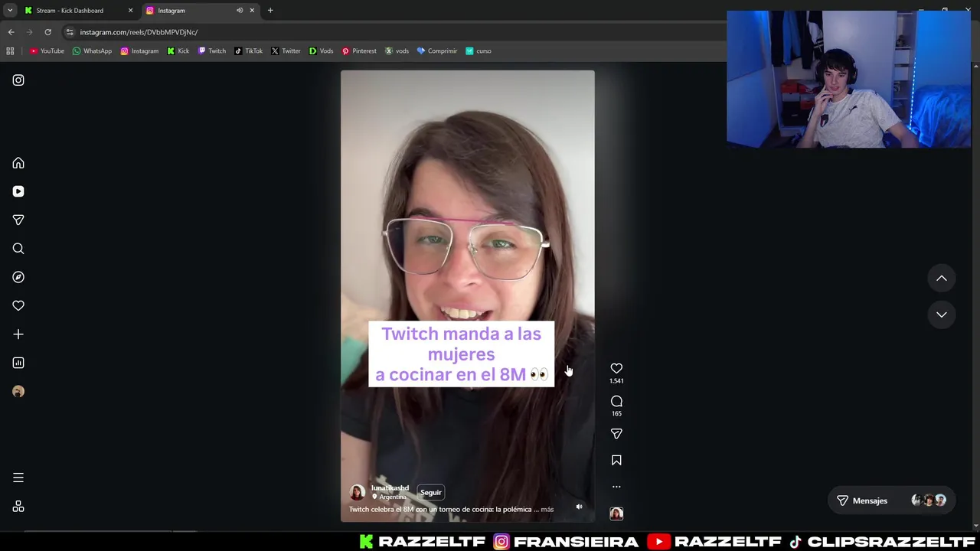Open lunatikashd profile name
The width and height of the screenshot is (980, 551).
click(x=390, y=487)
